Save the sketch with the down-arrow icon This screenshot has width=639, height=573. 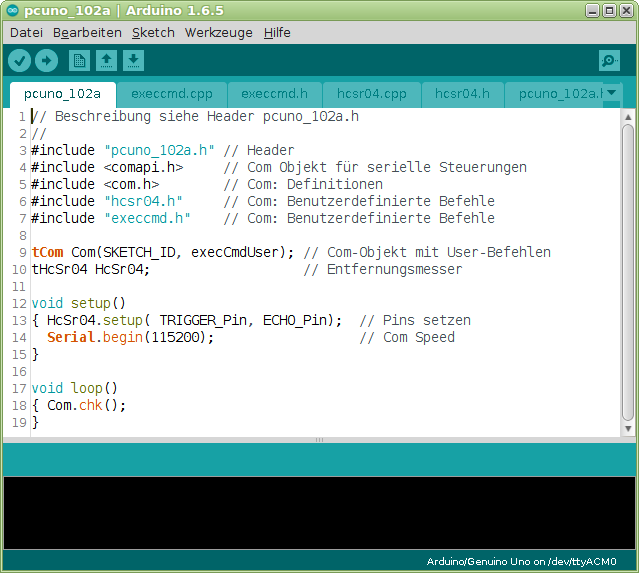[133, 61]
